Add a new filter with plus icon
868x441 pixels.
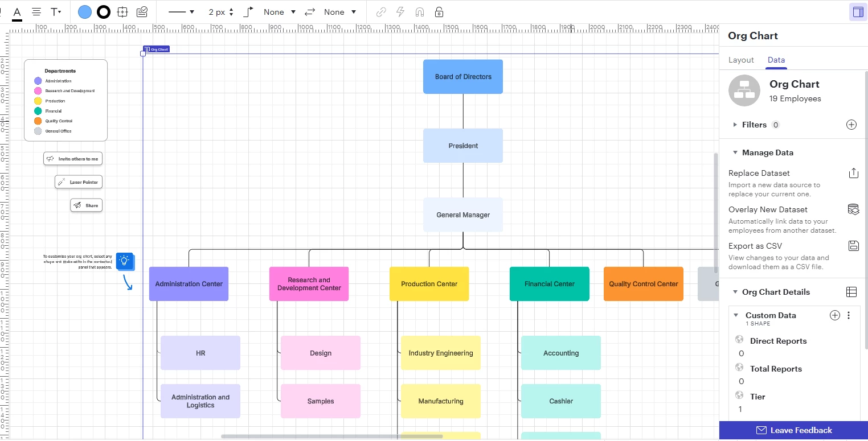coord(851,125)
